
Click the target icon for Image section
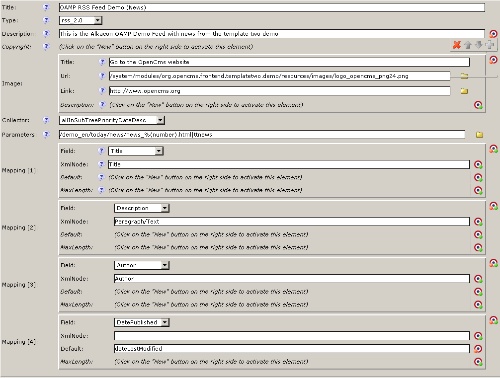pyautogui.click(x=493, y=60)
